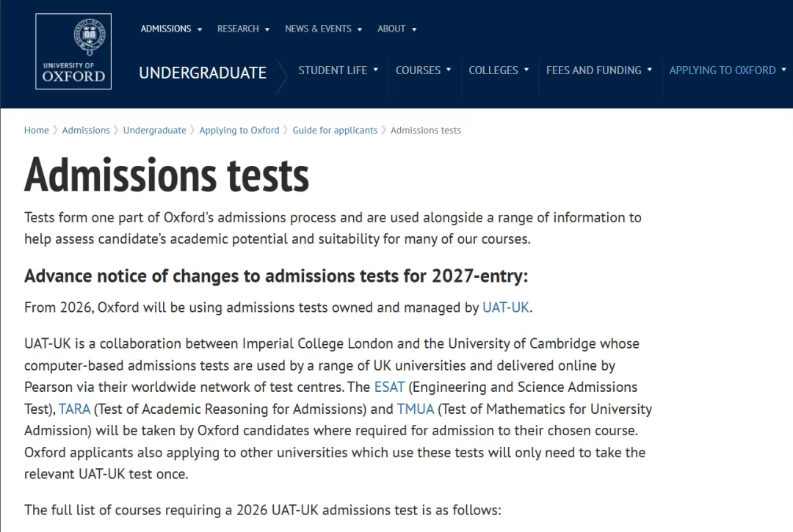Follow the Guide for applicants breadcrumb

click(335, 131)
